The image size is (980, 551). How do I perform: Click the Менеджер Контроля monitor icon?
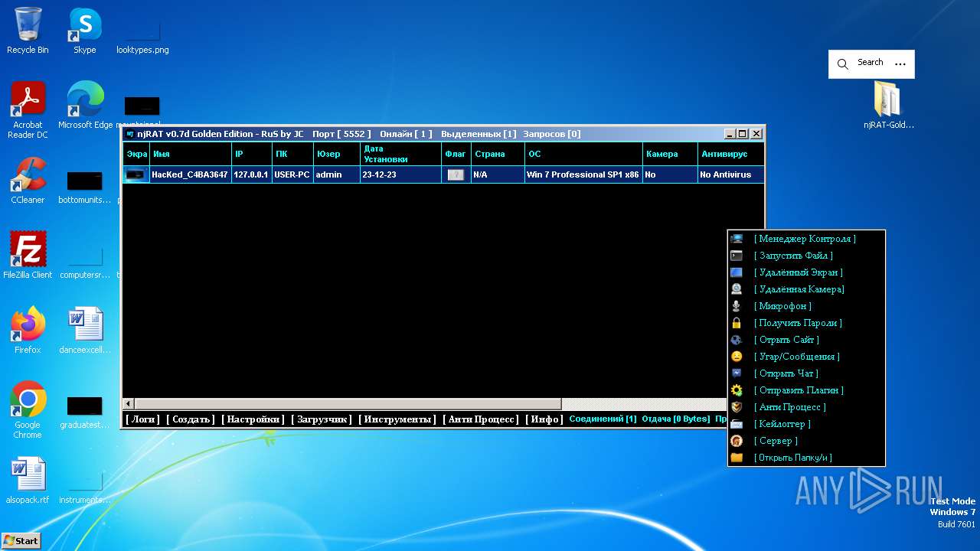(737, 239)
